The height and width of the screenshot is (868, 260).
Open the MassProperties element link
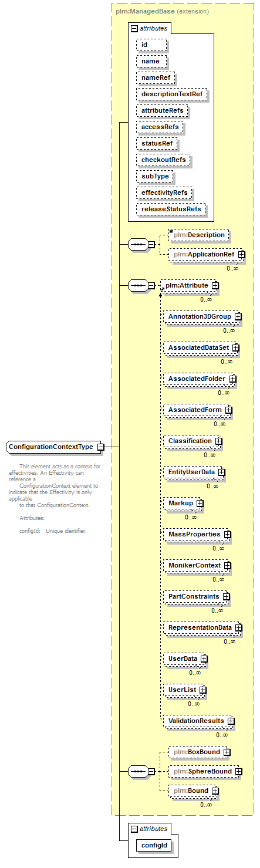[x=194, y=535]
